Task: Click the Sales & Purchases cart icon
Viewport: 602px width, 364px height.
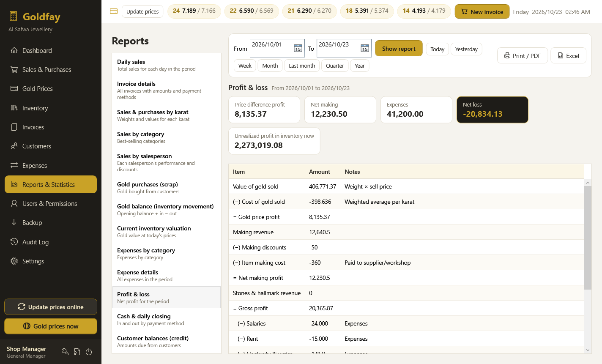Action: point(14,70)
